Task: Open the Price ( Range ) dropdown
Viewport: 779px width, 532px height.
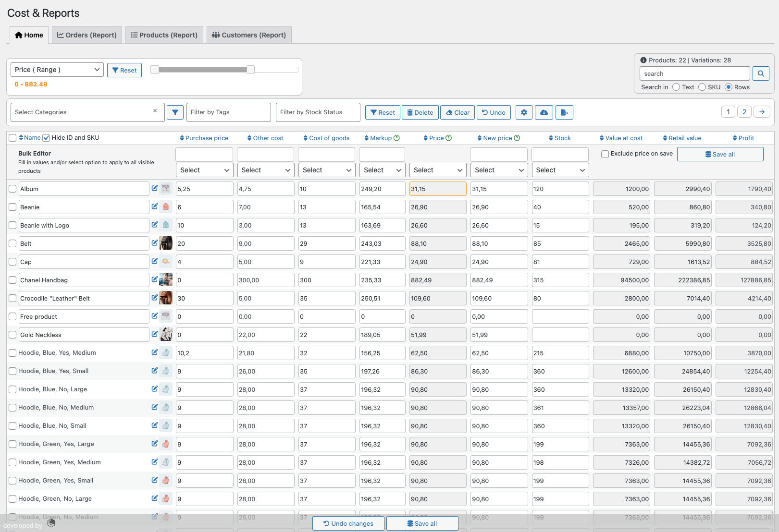Action: coord(56,70)
